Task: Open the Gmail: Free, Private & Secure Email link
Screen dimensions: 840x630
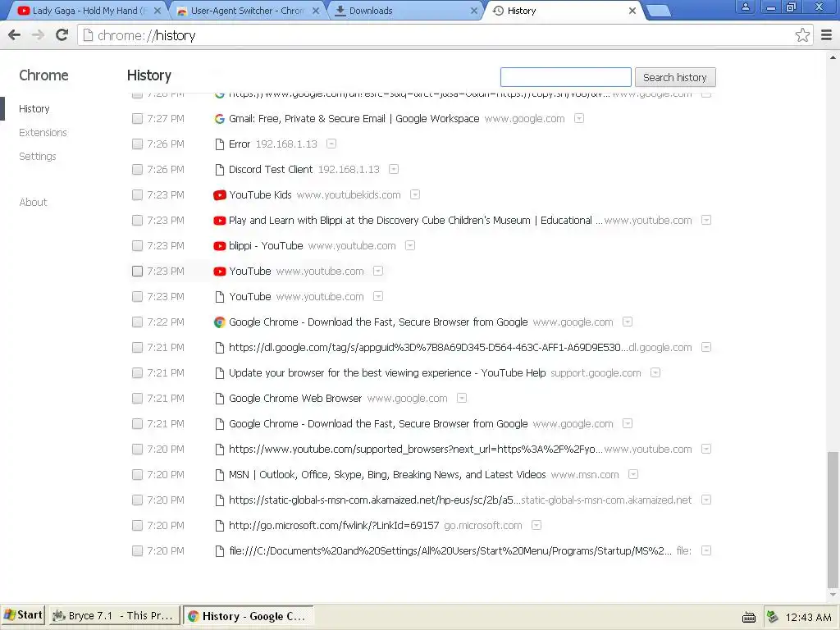Action: (354, 119)
